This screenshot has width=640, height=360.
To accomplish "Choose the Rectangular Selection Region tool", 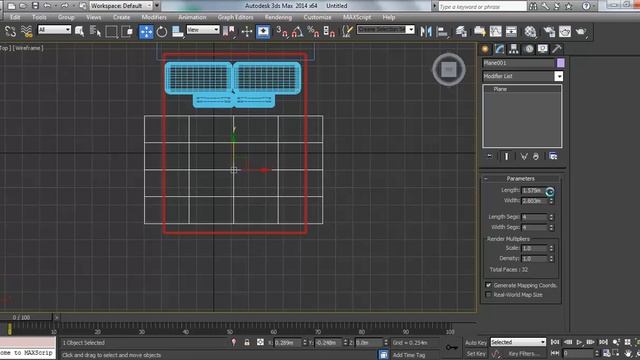I will 111,31.
